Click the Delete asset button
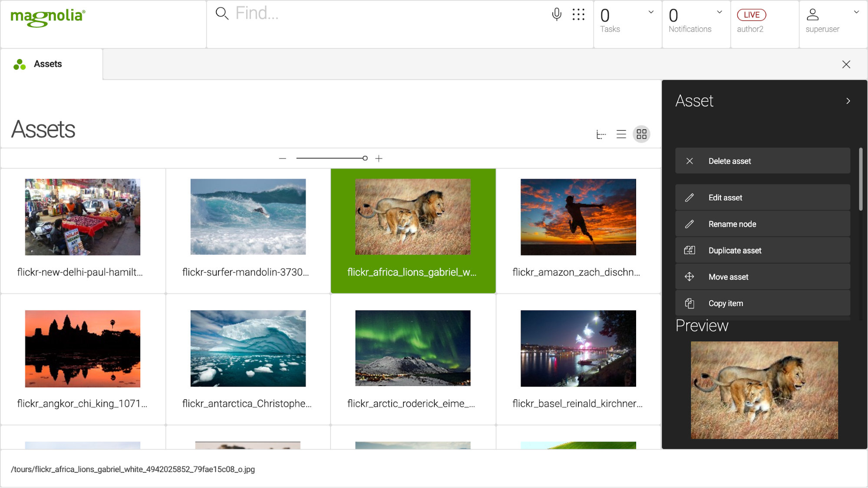This screenshot has height=488, width=868. click(x=762, y=161)
